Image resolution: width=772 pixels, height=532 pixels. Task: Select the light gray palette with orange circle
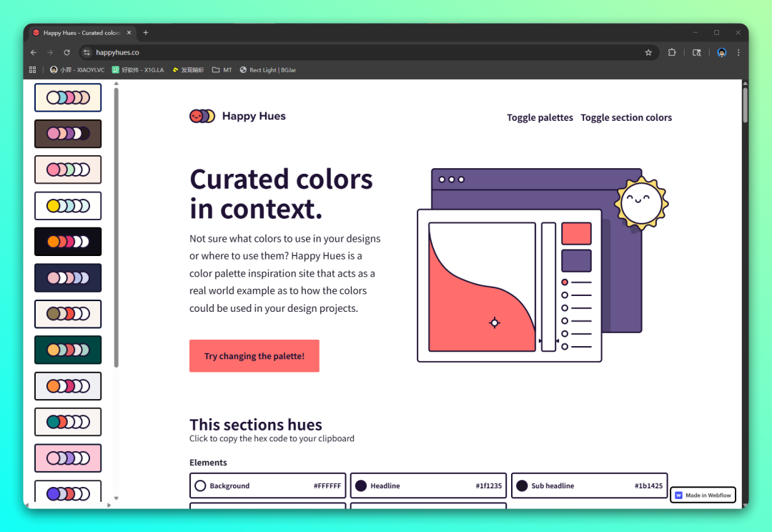[x=68, y=385]
